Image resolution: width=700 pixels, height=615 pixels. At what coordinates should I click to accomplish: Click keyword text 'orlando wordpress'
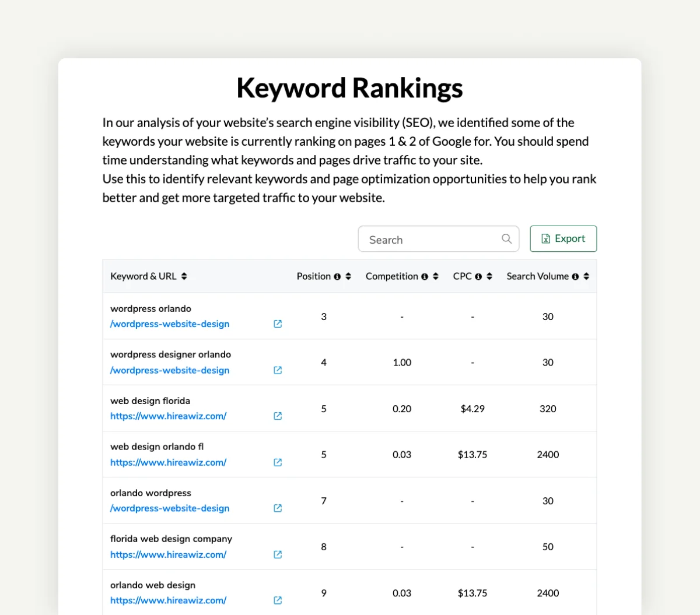tap(150, 493)
